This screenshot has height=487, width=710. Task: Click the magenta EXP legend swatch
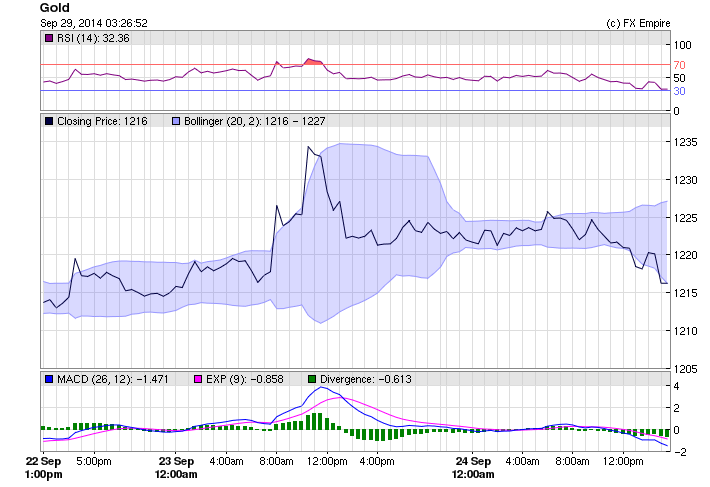[198, 379]
